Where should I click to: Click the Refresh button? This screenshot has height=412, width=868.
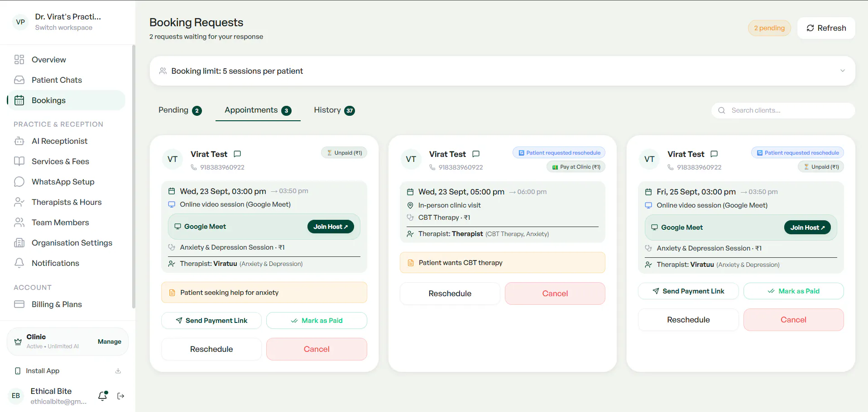pos(826,28)
